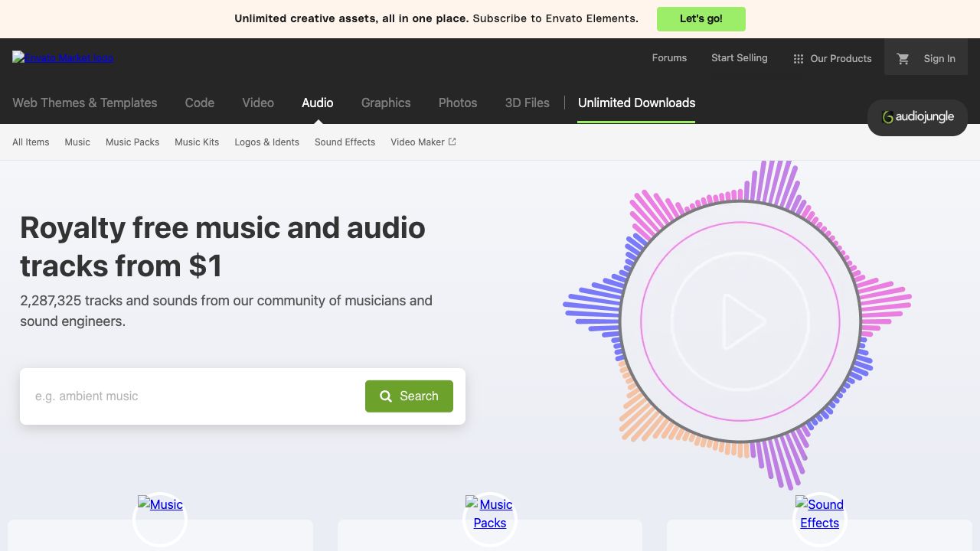Image resolution: width=980 pixels, height=551 pixels.
Task: Open the Start Selling link
Action: coord(739,58)
